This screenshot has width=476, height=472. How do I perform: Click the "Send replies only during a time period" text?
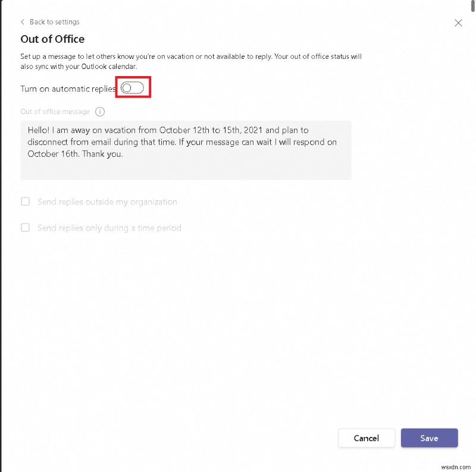(109, 228)
